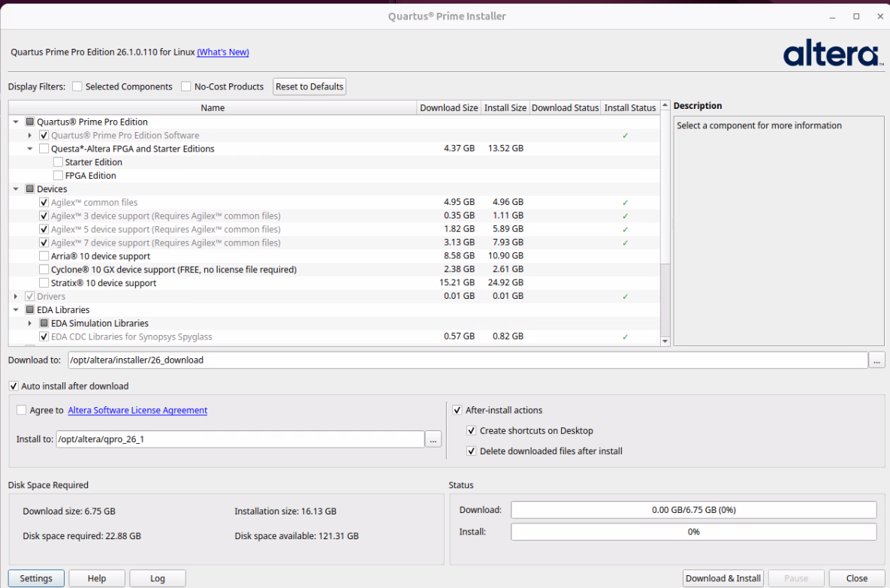The height and width of the screenshot is (588, 890).
Task: Click the Help button
Action: 96,578
